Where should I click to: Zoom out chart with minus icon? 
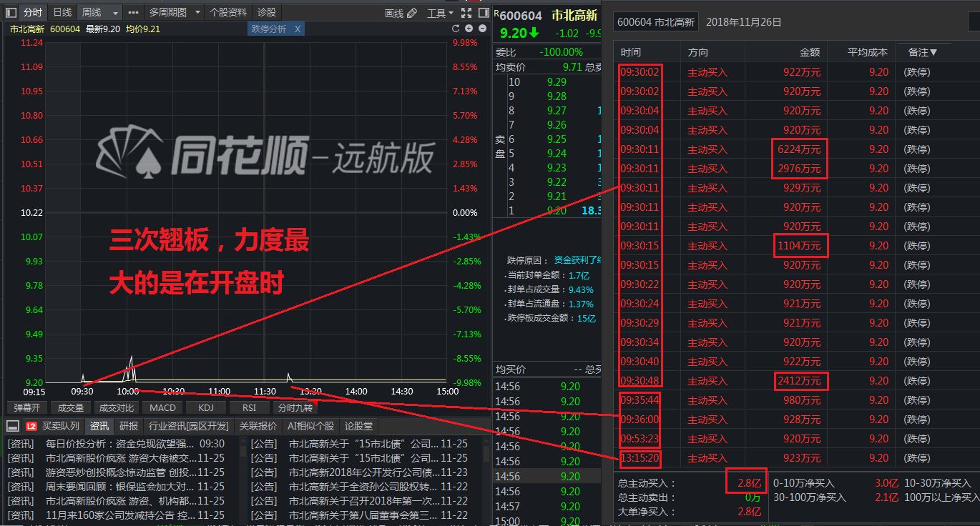pos(482,29)
